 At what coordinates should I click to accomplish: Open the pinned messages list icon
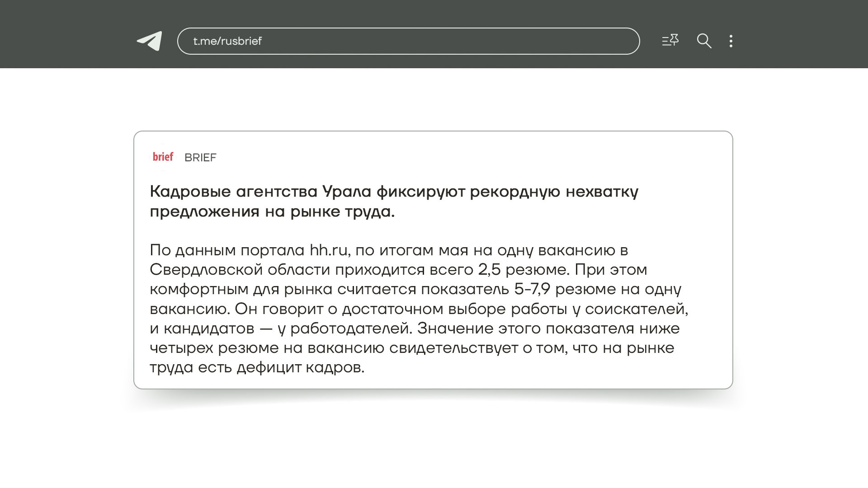pos(670,41)
